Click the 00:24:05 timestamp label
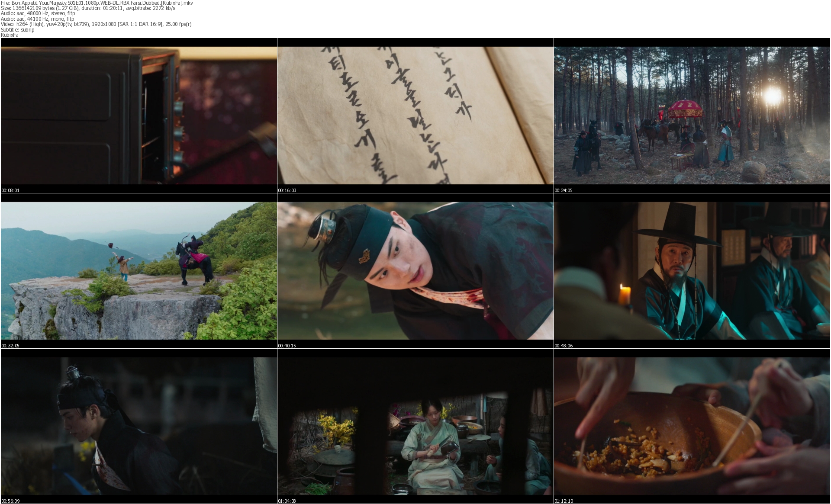 tap(564, 190)
